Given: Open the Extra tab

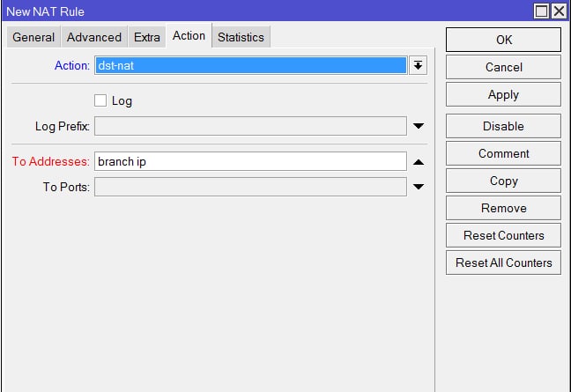Looking at the screenshot, I should coord(147,37).
